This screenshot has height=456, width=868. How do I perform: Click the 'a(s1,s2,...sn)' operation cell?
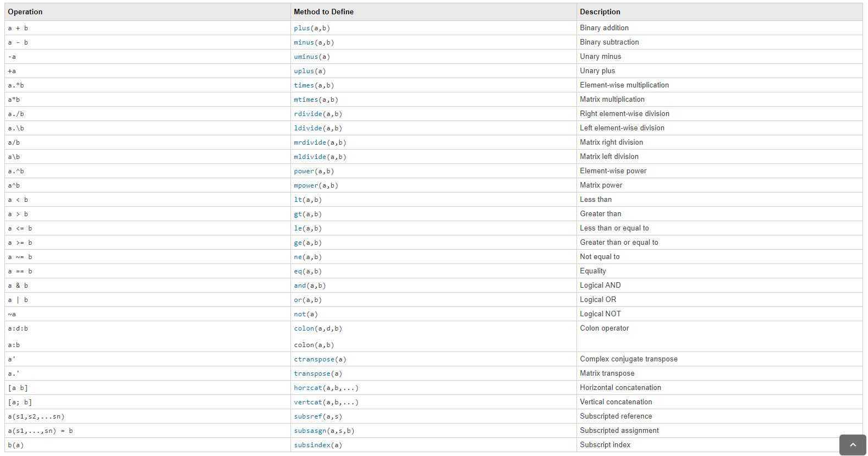click(147, 416)
